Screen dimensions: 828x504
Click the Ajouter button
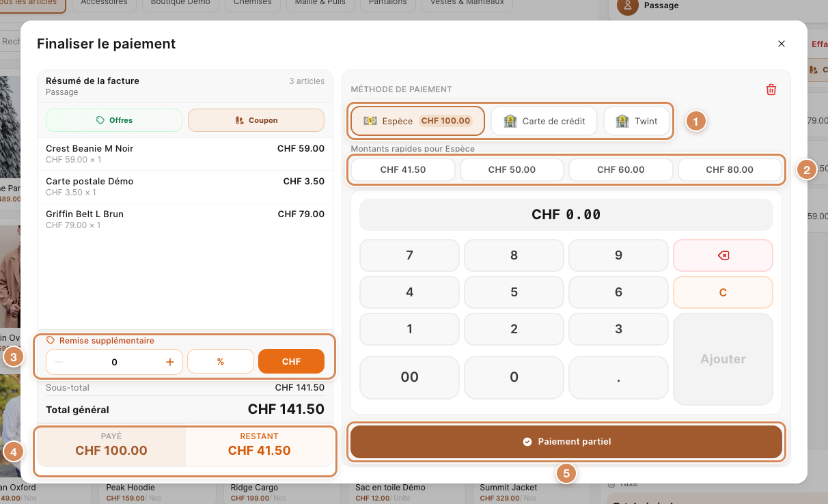[x=723, y=359]
